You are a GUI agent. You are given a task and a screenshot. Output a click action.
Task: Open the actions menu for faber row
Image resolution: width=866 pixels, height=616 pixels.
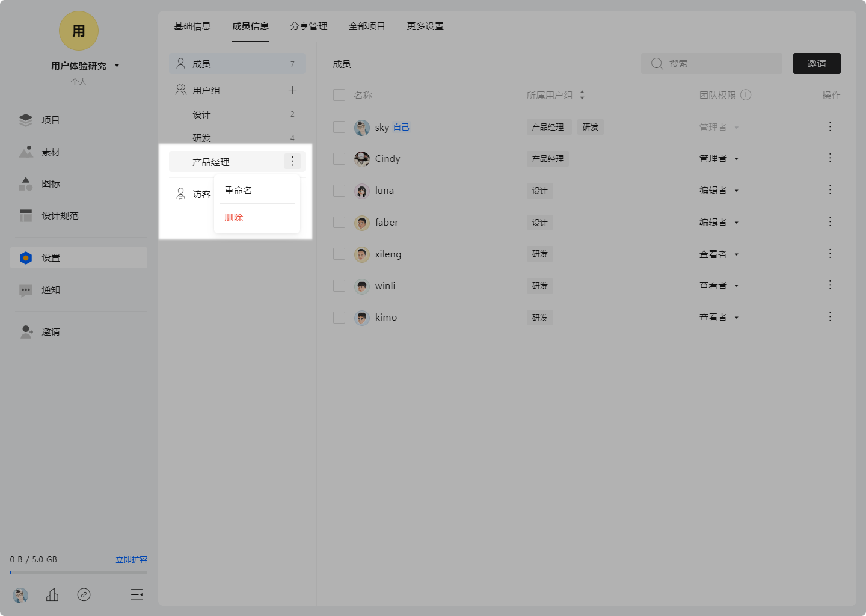pos(830,221)
